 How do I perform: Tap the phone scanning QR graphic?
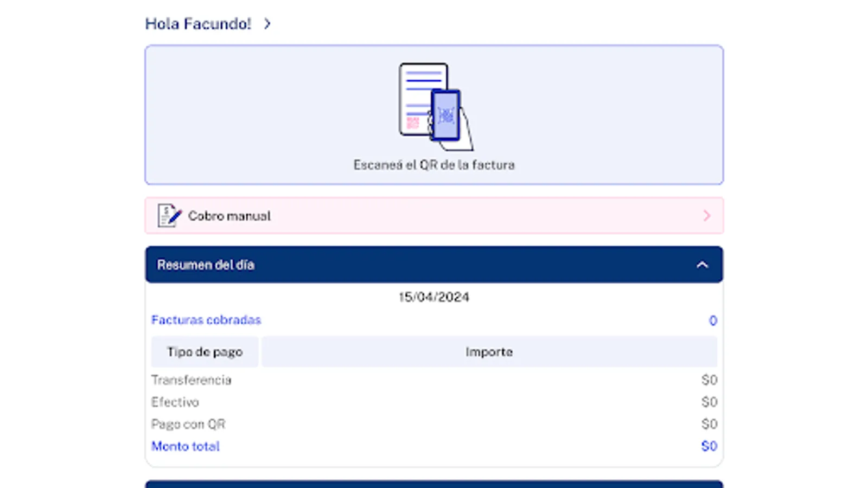tap(445, 114)
